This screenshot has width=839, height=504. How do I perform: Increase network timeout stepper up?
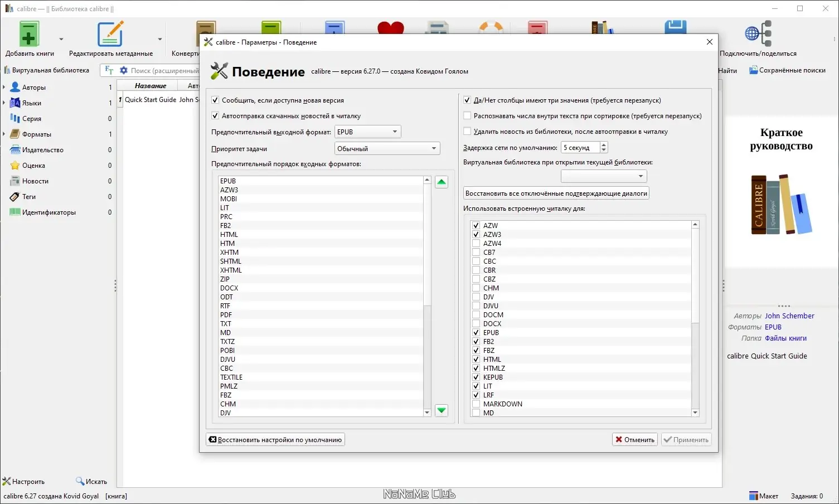(x=604, y=144)
